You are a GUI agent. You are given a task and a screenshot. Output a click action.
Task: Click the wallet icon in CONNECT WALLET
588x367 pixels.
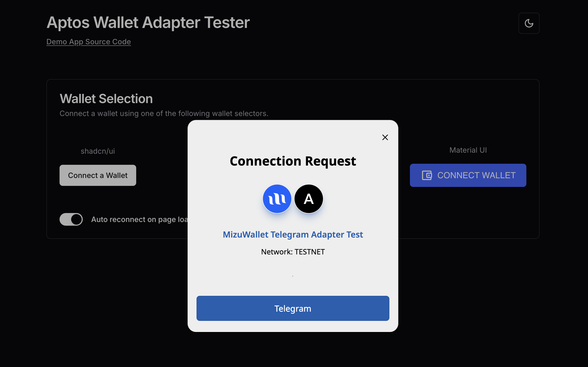[427, 175]
